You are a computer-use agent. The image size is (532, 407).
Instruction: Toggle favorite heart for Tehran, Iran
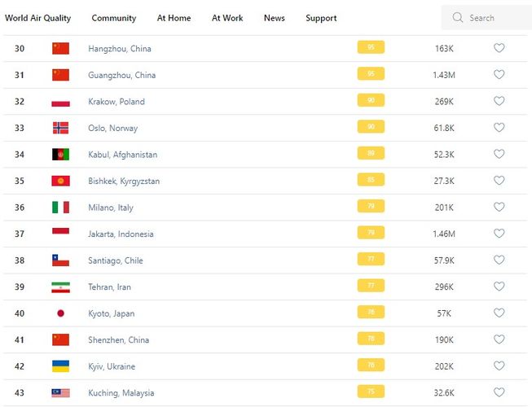pyautogui.click(x=499, y=287)
